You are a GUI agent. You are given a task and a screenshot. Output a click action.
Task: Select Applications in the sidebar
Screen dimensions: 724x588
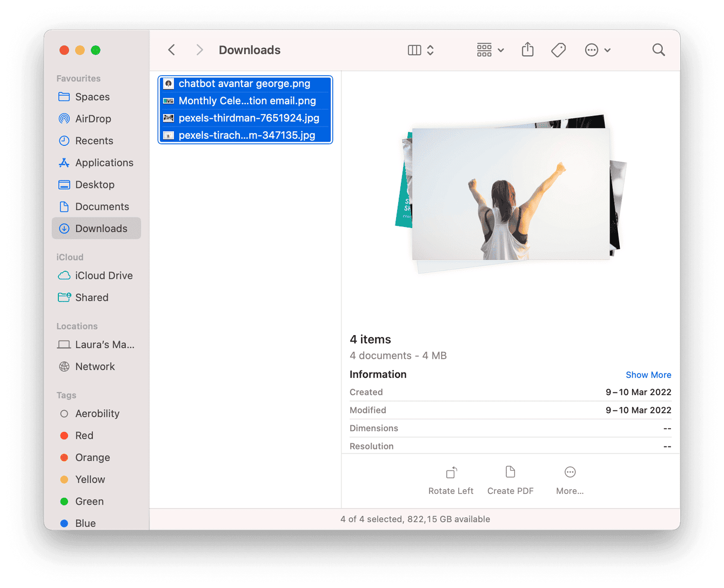click(104, 163)
